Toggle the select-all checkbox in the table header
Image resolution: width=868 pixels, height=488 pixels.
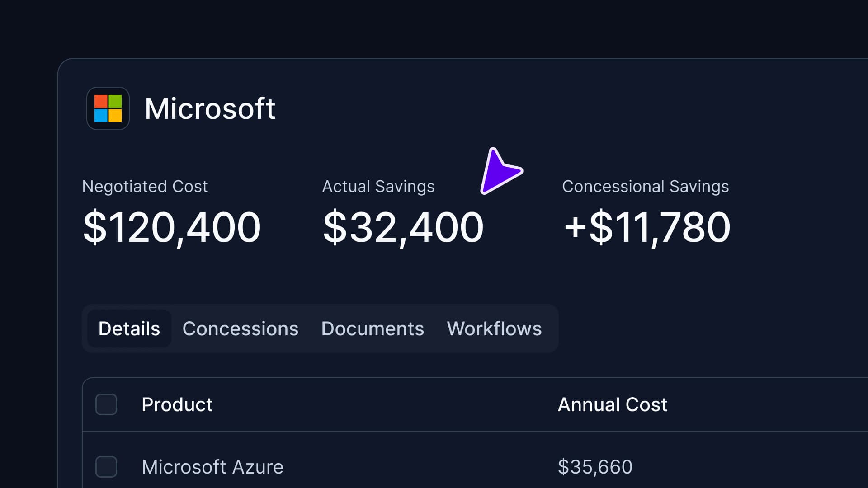tap(106, 404)
